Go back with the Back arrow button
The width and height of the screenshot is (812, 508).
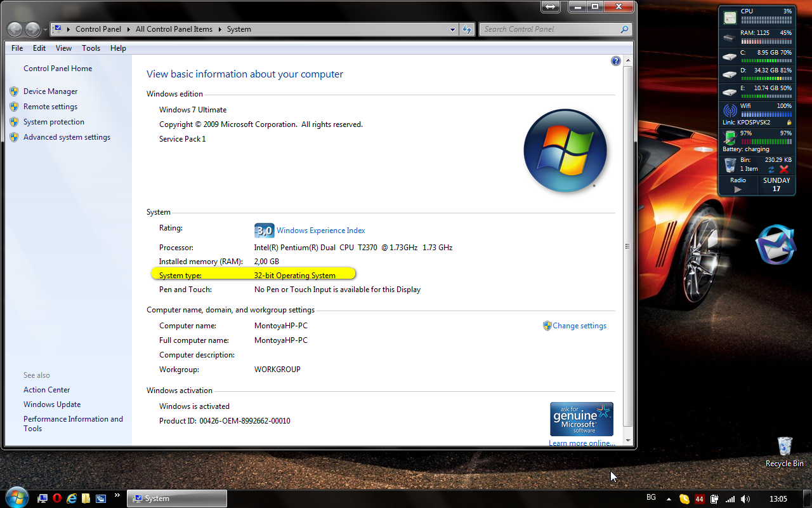[x=15, y=29]
